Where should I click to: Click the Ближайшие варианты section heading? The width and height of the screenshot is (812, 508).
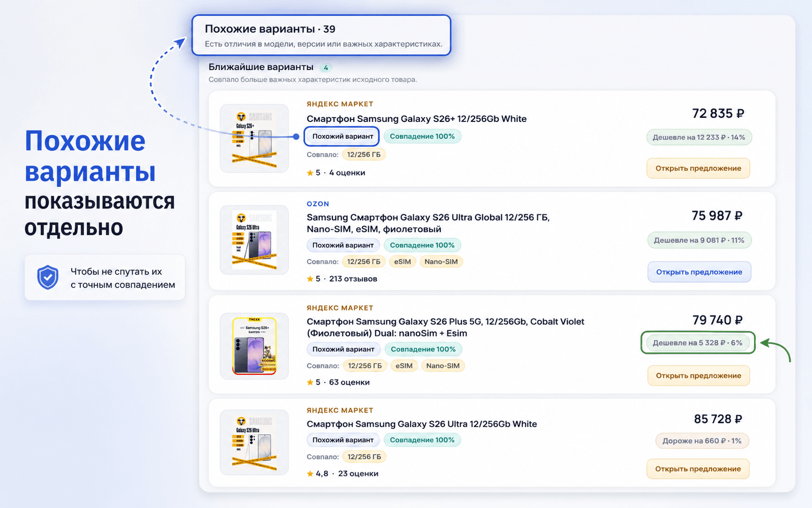point(261,67)
